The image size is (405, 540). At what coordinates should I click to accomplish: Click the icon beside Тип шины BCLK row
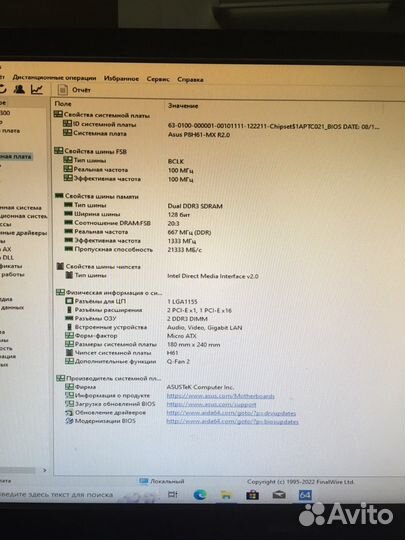click(68, 160)
